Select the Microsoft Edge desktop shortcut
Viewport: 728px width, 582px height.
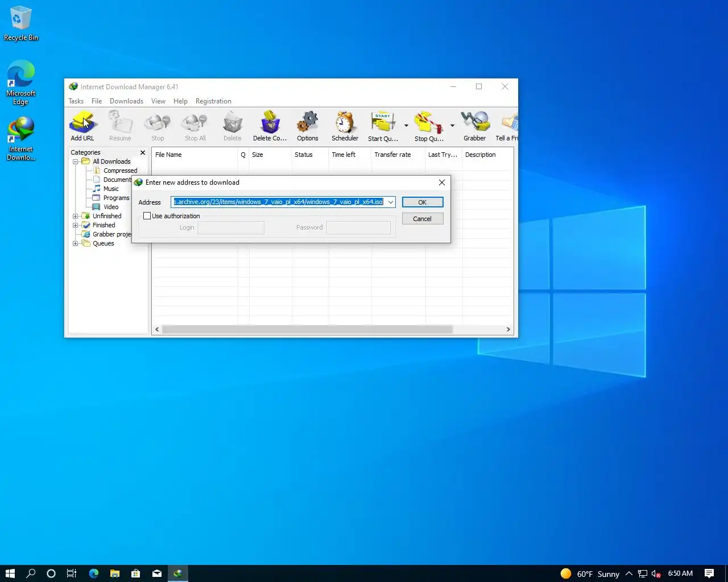click(21, 83)
